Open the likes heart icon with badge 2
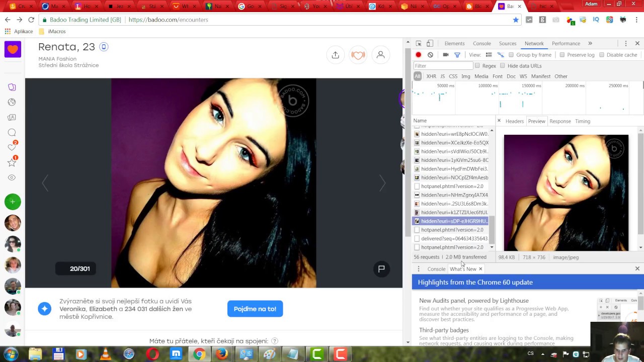Image resolution: width=644 pixels, height=362 pixels. [x=12, y=147]
